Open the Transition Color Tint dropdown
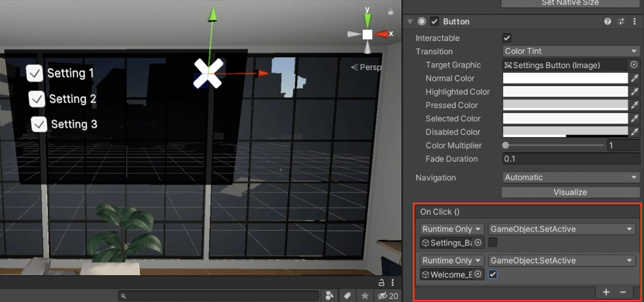The image size is (644, 302). [570, 51]
